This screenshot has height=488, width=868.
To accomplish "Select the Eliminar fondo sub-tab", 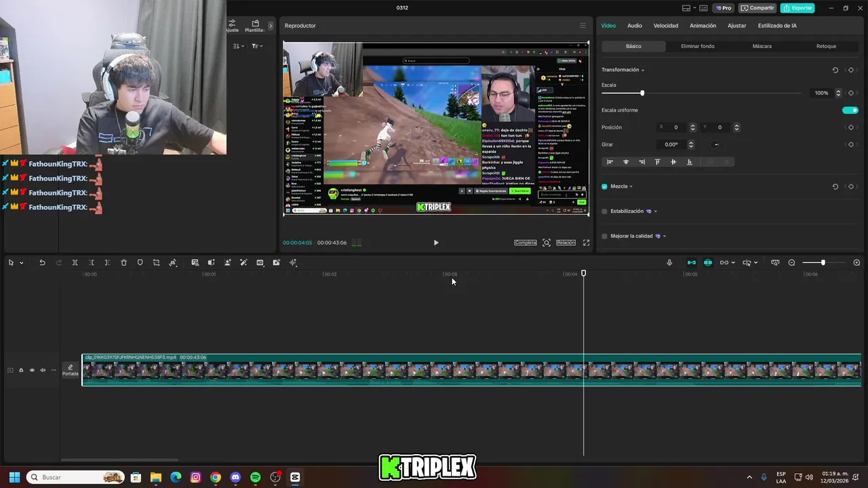I will [x=698, y=46].
